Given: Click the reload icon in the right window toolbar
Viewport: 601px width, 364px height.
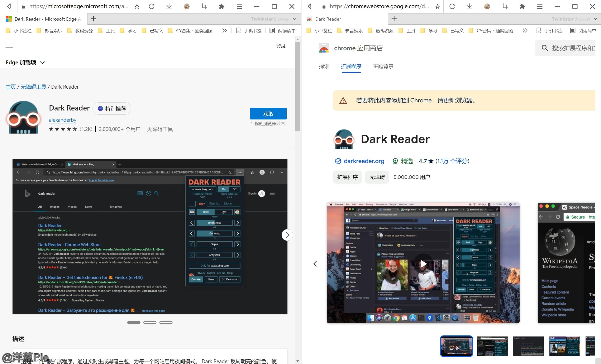Looking at the screenshot, I should point(452,6).
